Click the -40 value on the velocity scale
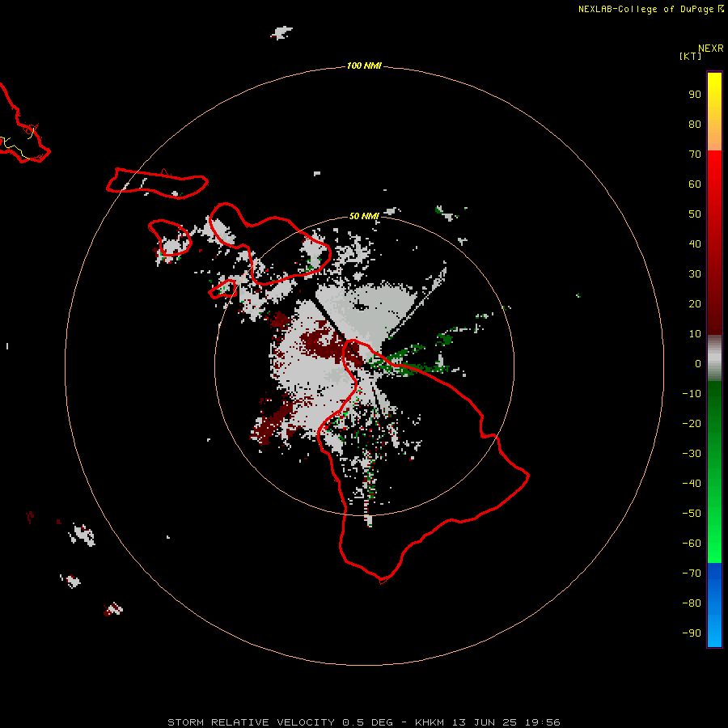This screenshot has width=728, height=728. (692, 484)
